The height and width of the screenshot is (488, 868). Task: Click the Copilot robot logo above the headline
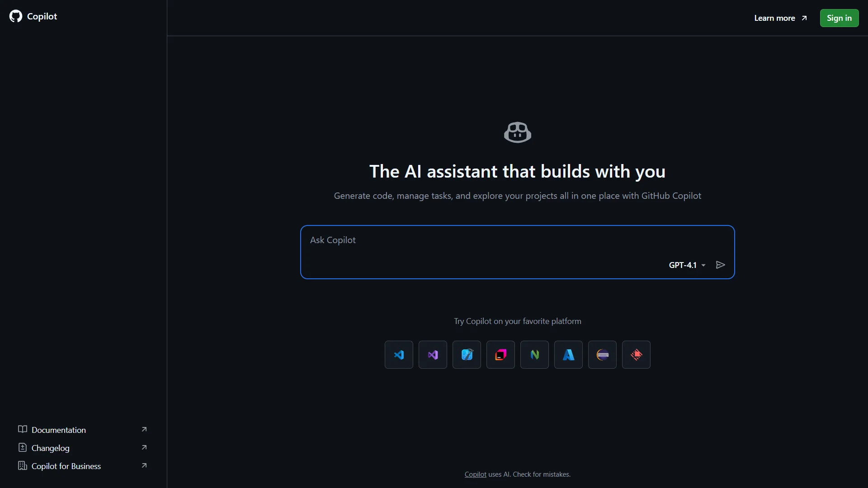[518, 132]
